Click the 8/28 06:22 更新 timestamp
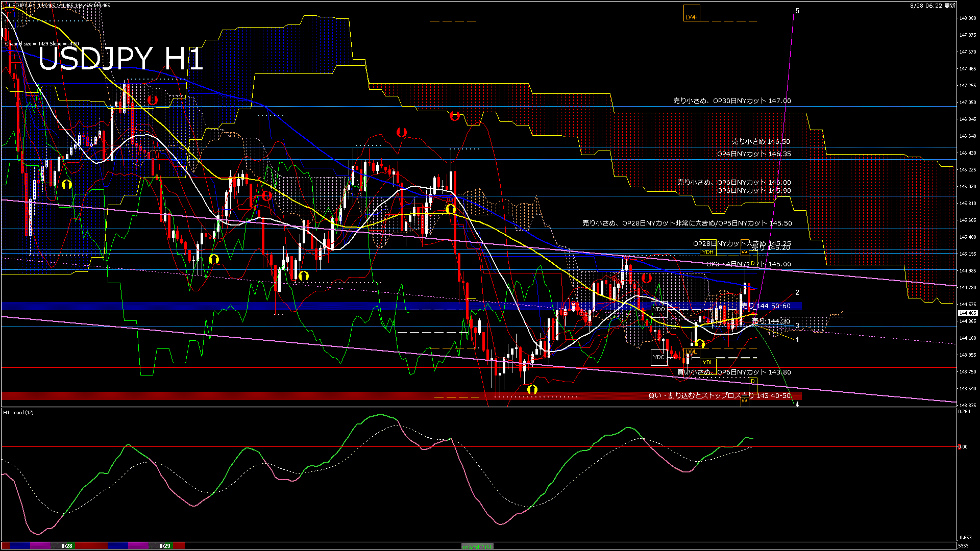 click(x=932, y=6)
